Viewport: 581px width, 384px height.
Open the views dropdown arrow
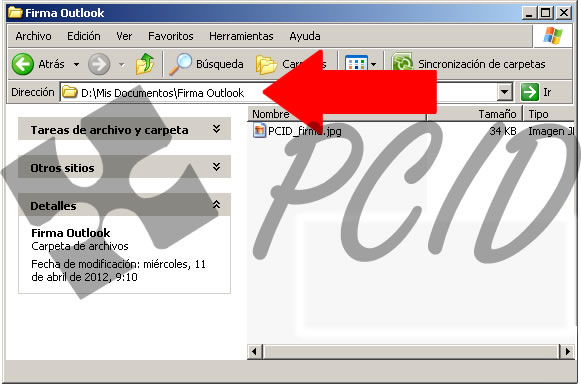pyautogui.click(x=373, y=65)
